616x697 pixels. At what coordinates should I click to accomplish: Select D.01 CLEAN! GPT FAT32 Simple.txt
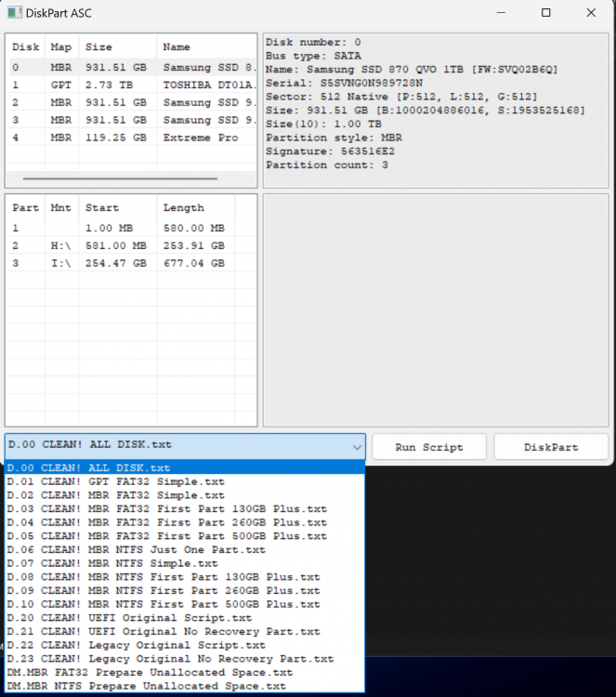(x=185, y=481)
